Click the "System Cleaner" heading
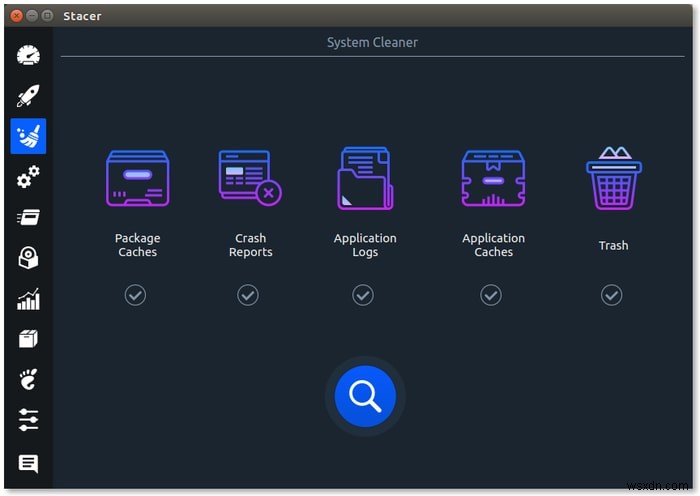 (372, 42)
